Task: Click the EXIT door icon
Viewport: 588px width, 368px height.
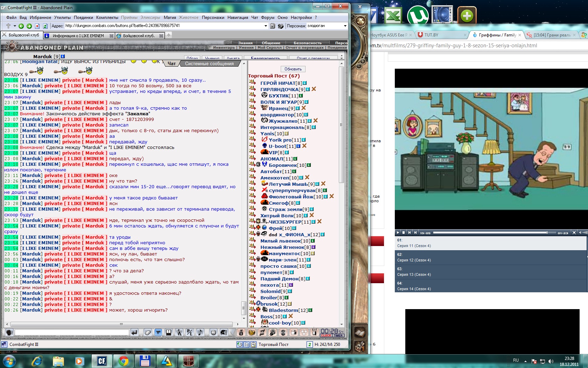Action: (x=314, y=332)
